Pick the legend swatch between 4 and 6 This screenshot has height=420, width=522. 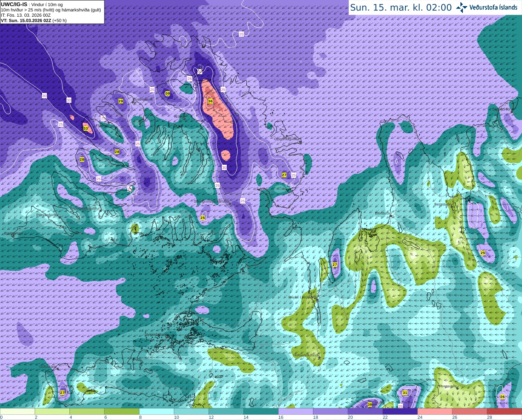(87, 411)
